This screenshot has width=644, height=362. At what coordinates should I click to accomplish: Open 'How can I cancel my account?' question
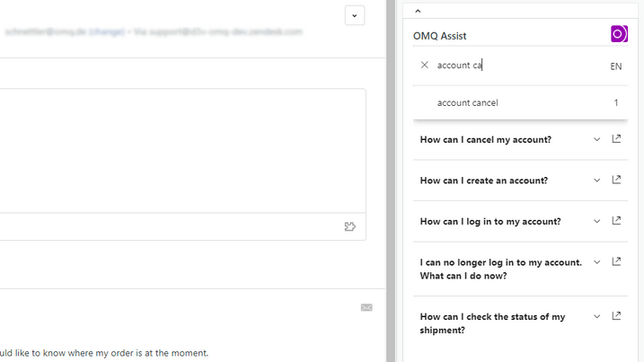tap(485, 140)
